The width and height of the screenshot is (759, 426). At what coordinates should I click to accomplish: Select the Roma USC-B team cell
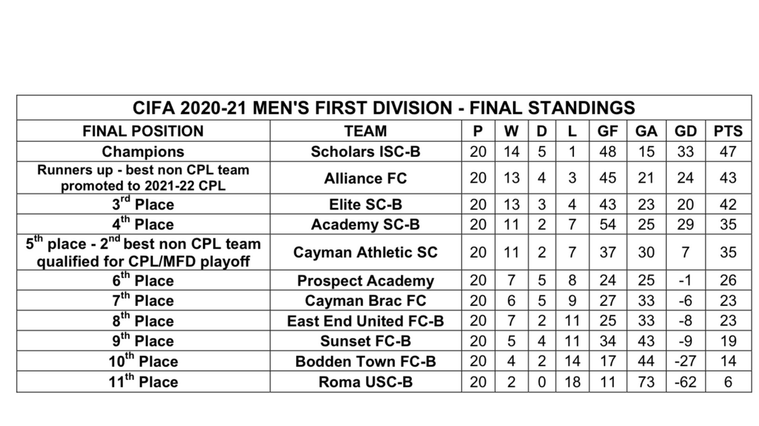pos(365,382)
